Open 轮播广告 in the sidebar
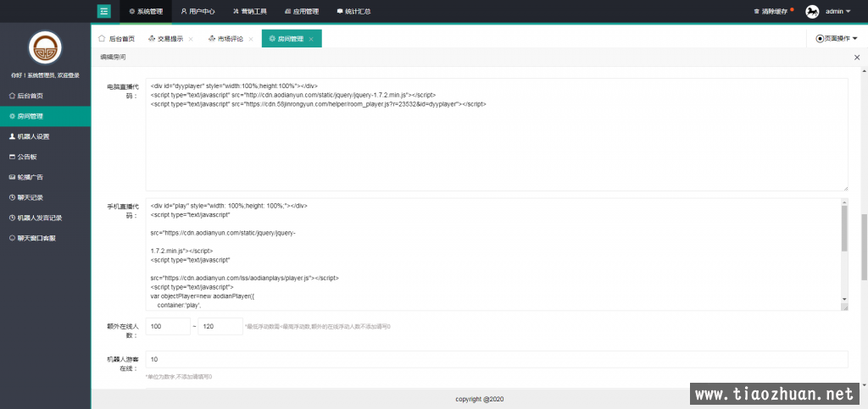The width and height of the screenshot is (868, 409). click(46, 178)
